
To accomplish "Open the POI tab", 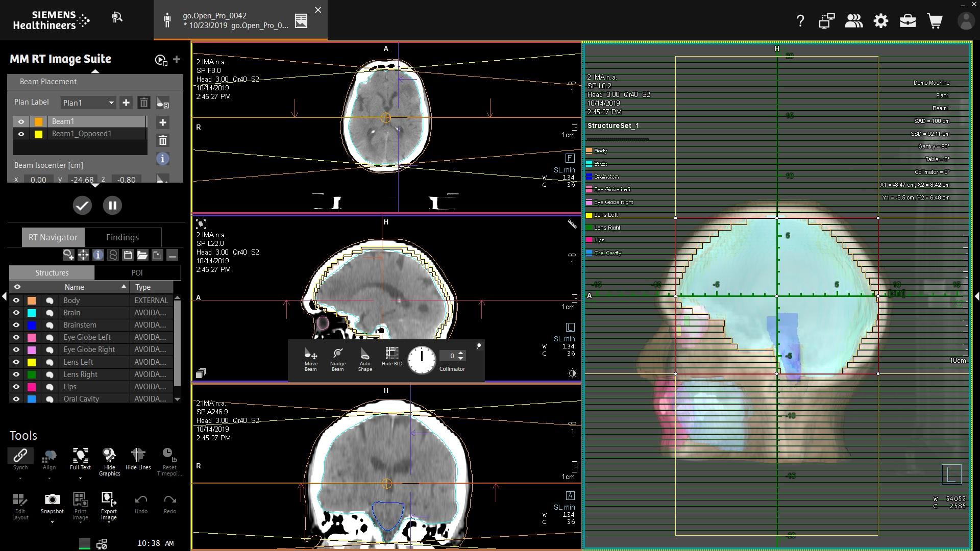I will 137,272.
